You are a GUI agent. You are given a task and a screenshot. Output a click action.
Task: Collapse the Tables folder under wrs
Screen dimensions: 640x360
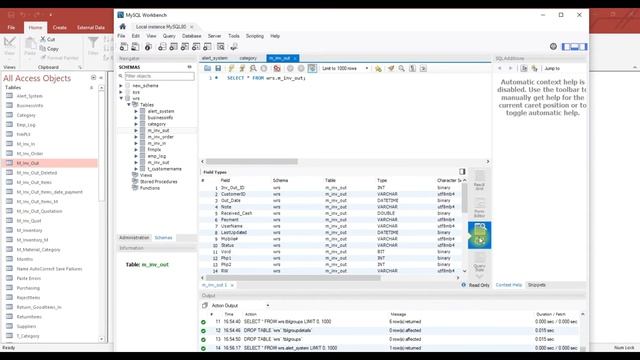(x=129, y=105)
